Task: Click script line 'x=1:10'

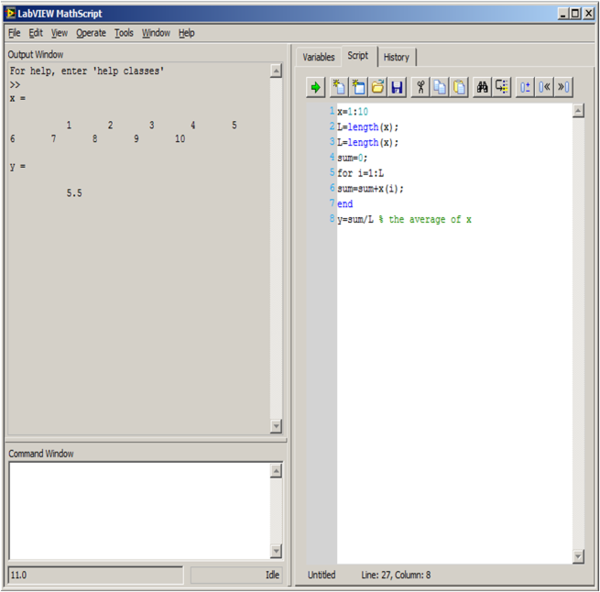Action: click(352, 112)
